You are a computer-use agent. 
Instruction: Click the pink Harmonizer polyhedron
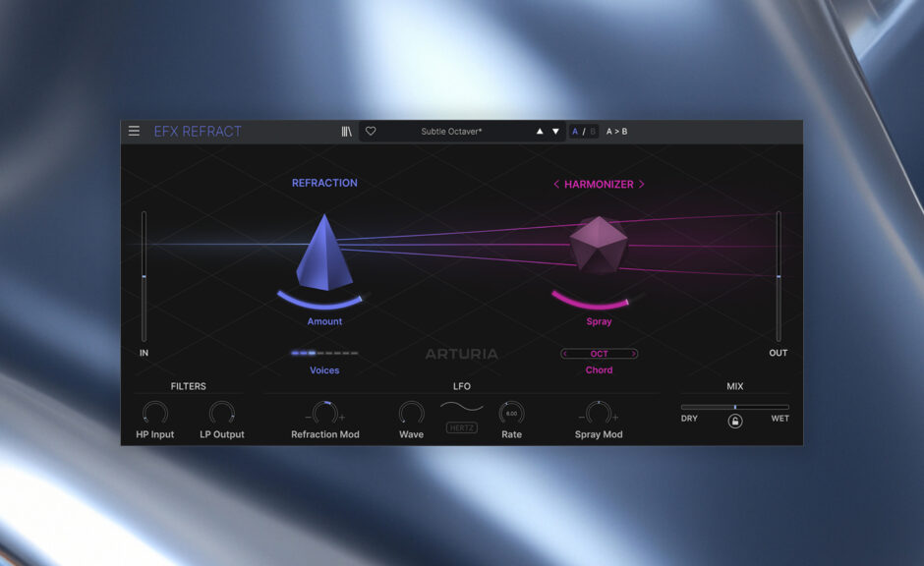click(599, 246)
